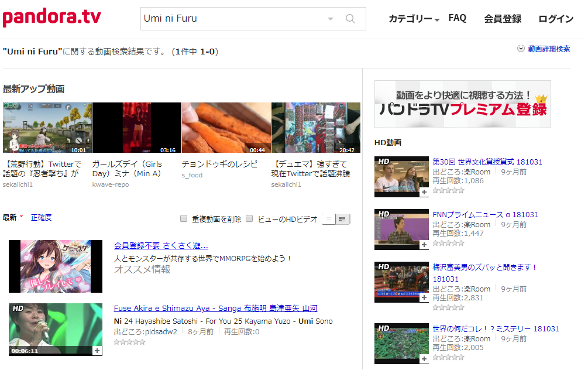Open title チョンドゥギのレシピ
The height and width of the screenshot is (370, 588).
point(220,164)
